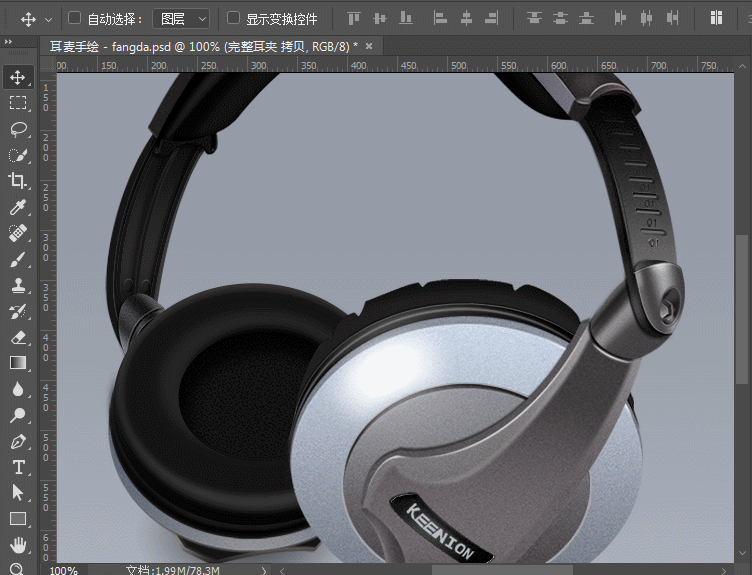Click the Move tool preset icon in options bar

(x=28, y=19)
